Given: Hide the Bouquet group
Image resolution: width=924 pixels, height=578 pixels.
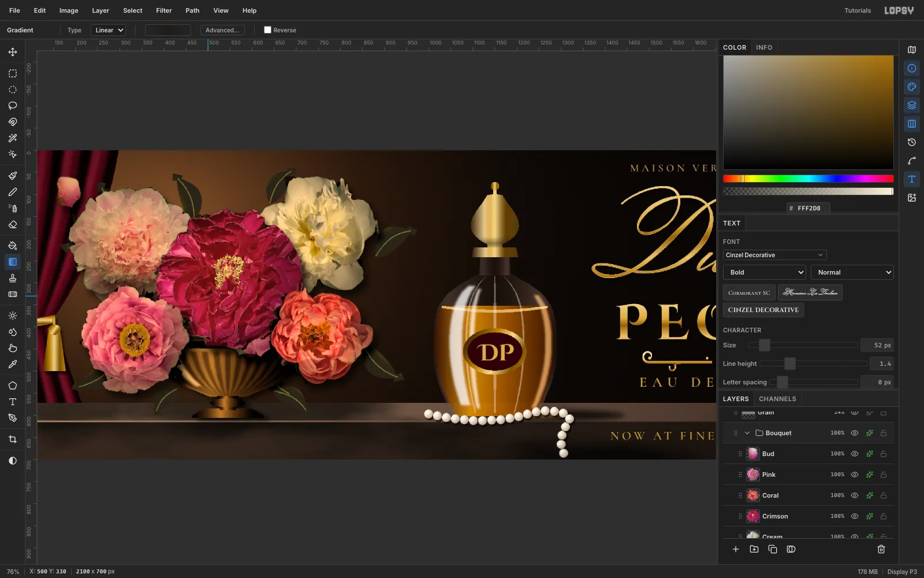Looking at the screenshot, I should (855, 433).
